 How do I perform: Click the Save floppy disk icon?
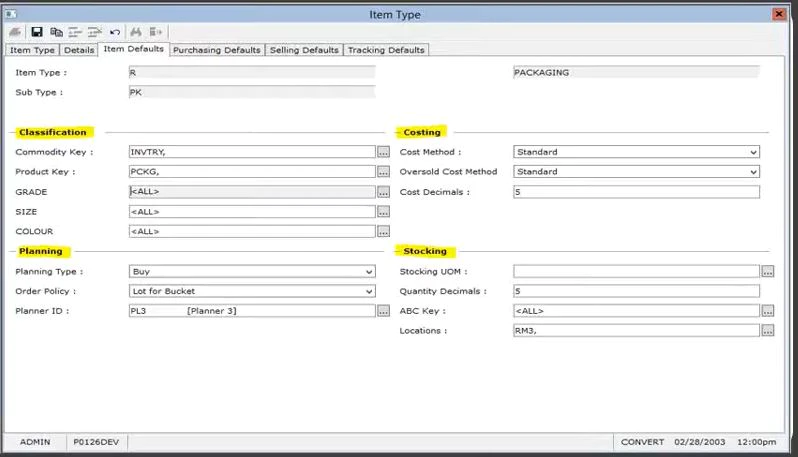click(x=37, y=32)
